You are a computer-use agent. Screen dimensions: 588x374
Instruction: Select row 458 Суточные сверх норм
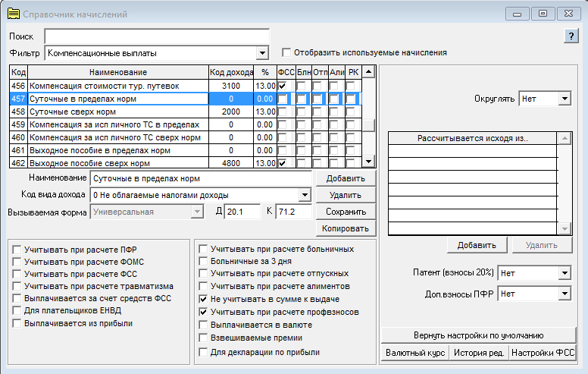point(186,112)
